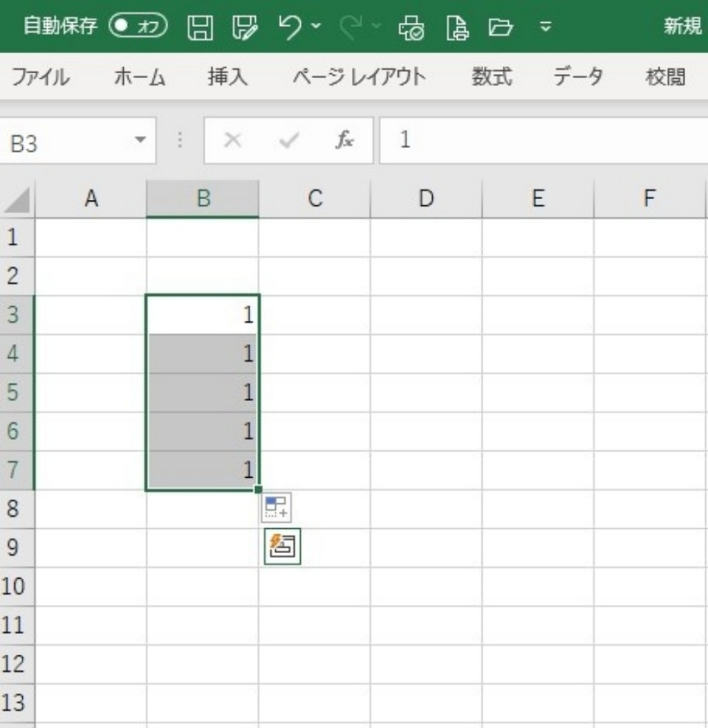Select row 13 header
The width and height of the screenshot is (708, 728).
pos(17,703)
